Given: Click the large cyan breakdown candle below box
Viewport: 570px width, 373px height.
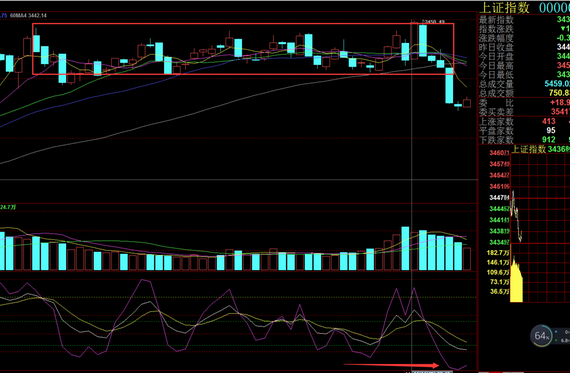Looking at the screenshot, I should (449, 85).
